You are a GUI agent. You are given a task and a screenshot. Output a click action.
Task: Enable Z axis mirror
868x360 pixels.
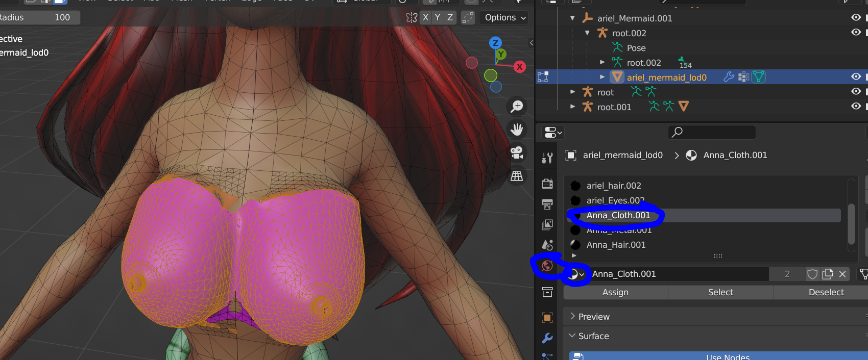(x=450, y=17)
